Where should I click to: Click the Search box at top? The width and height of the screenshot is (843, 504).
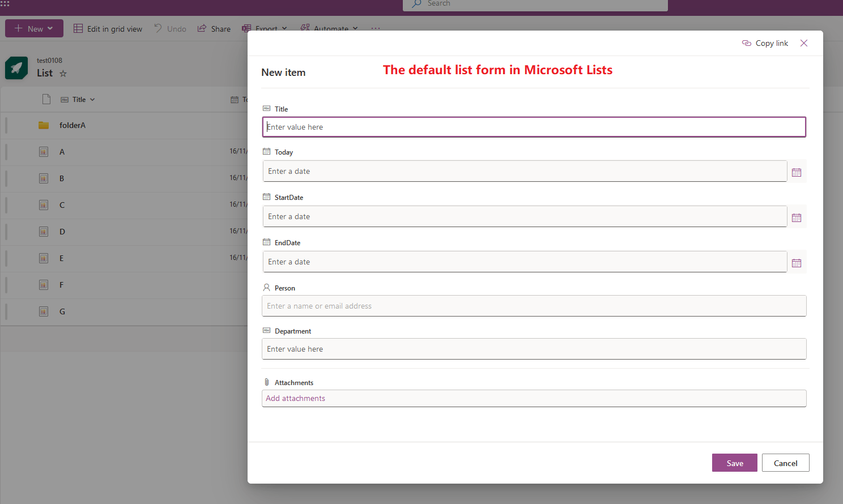[x=535, y=5]
